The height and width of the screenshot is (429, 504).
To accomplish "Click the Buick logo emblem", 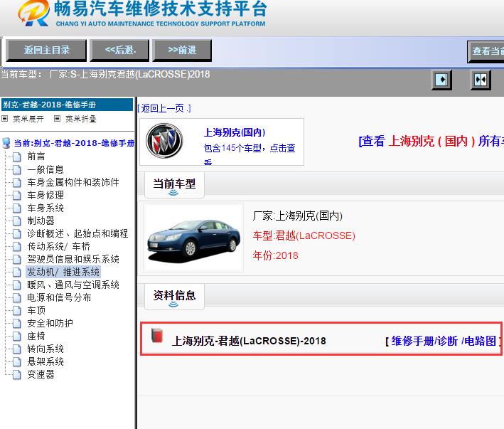I will [164, 141].
